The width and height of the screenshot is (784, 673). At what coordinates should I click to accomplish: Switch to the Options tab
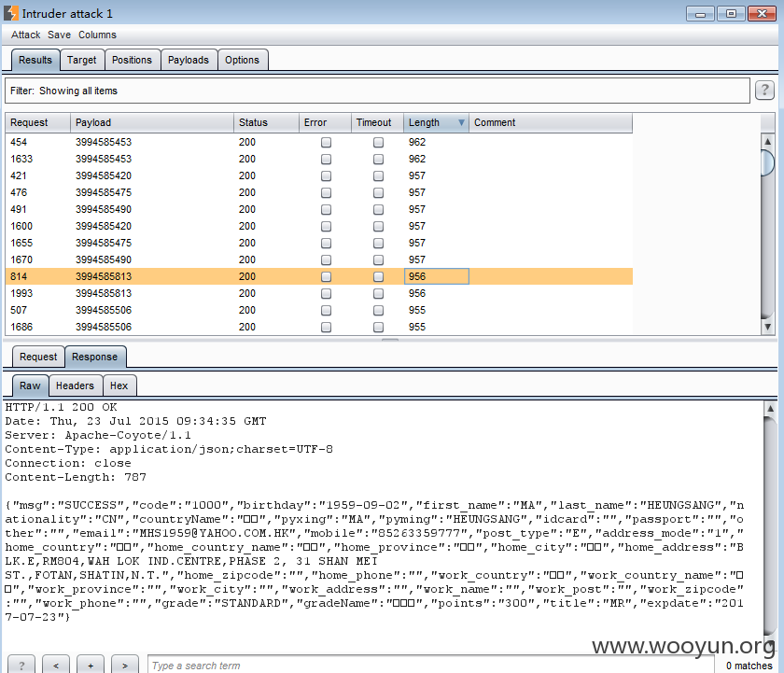pyautogui.click(x=242, y=60)
